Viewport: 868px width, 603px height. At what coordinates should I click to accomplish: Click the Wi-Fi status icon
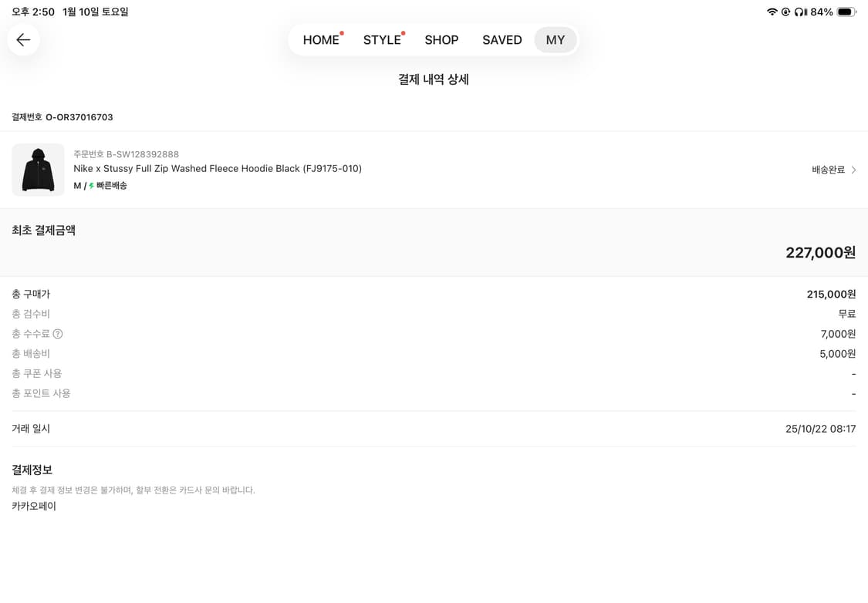point(772,12)
